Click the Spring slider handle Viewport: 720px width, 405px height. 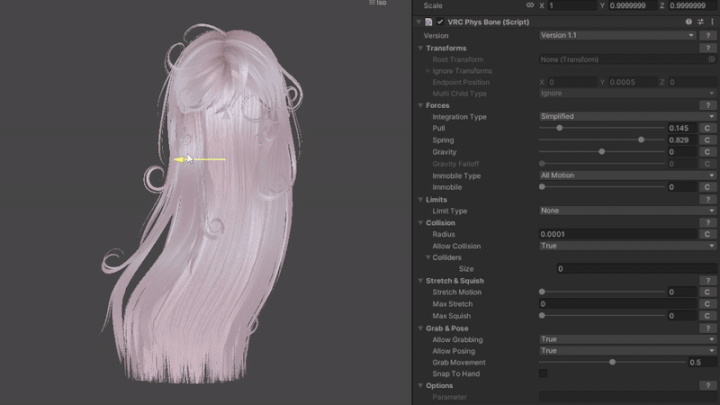click(x=641, y=140)
